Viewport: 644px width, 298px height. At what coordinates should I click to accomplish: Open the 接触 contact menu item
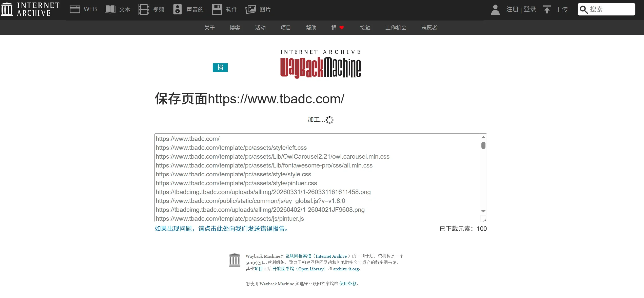tap(365, 28)
